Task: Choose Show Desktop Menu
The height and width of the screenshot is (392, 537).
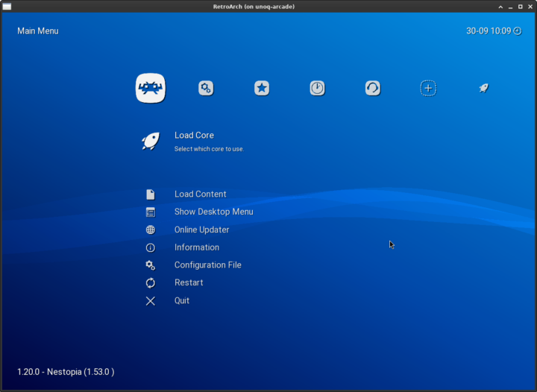Action: pyautogui.click(x=214, y=212)
